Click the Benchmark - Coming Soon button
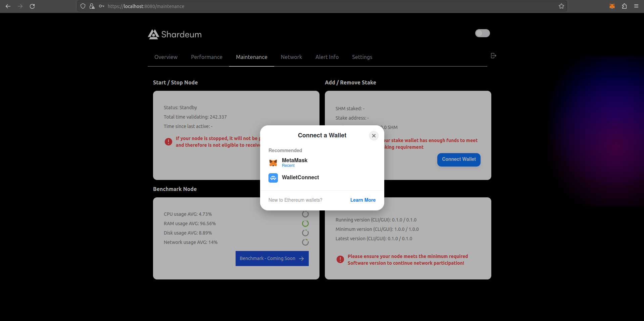 coord(272,258)
